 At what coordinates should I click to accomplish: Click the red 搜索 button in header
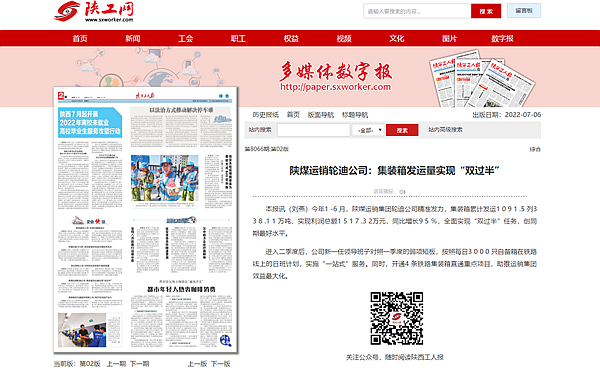pos(486,11)
